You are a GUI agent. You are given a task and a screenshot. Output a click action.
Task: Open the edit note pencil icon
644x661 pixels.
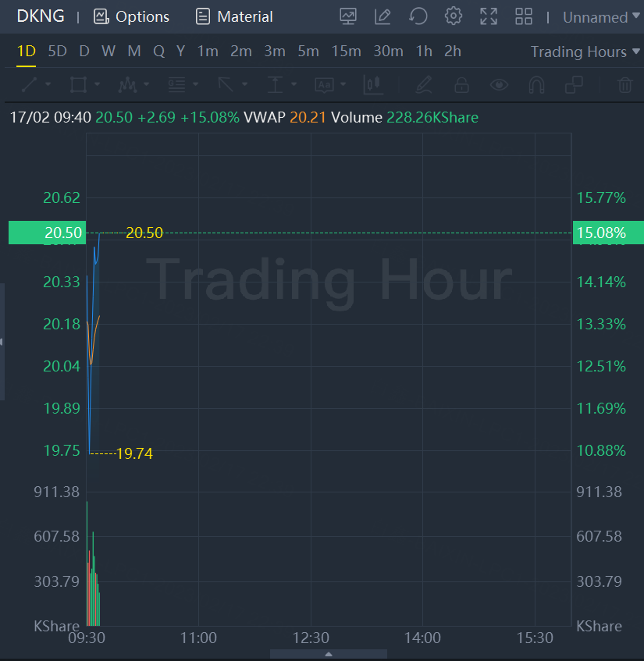382,17
